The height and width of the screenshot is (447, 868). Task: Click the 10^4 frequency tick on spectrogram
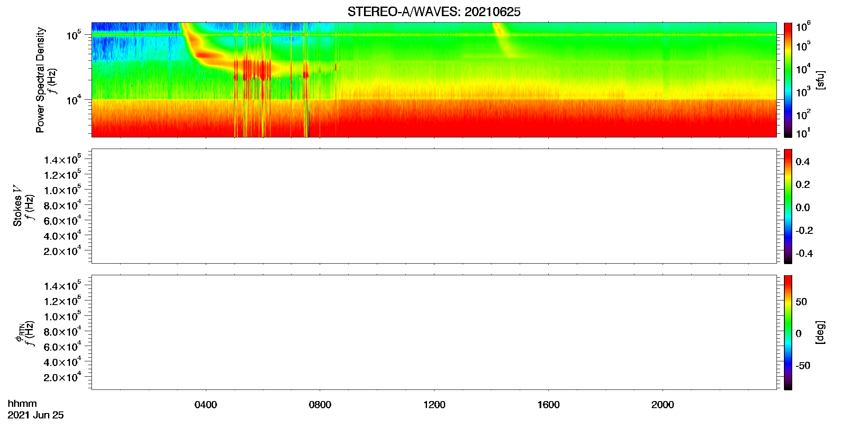(75, 99)
